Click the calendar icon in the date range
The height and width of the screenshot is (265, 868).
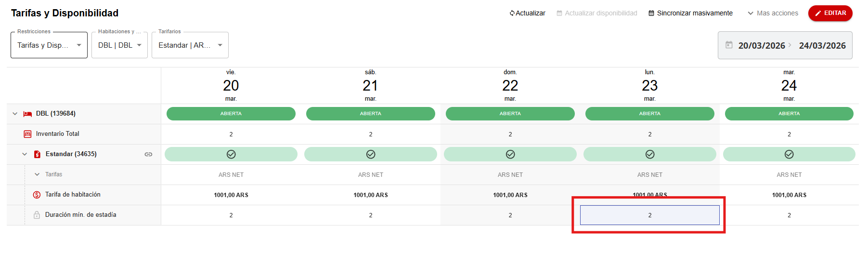729,45
